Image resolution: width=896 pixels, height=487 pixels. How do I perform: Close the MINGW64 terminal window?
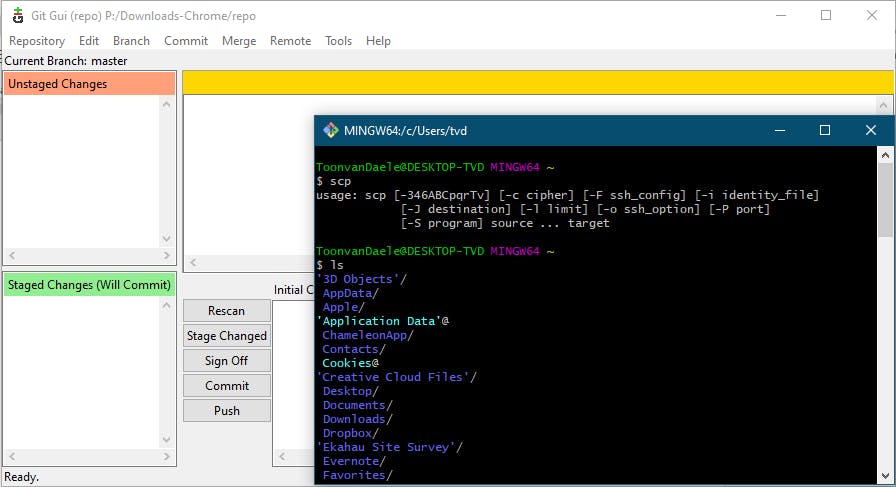click(870, 130)
